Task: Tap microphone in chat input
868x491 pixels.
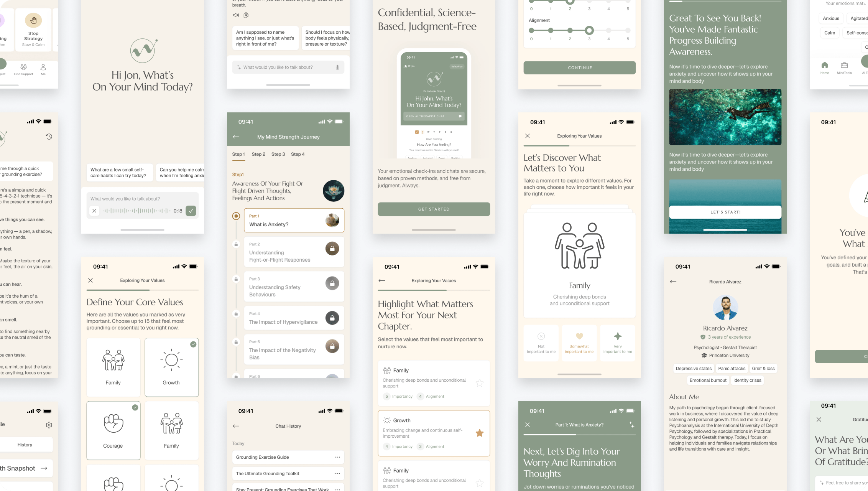Action: pyautogui.click(x=337, y=67)
